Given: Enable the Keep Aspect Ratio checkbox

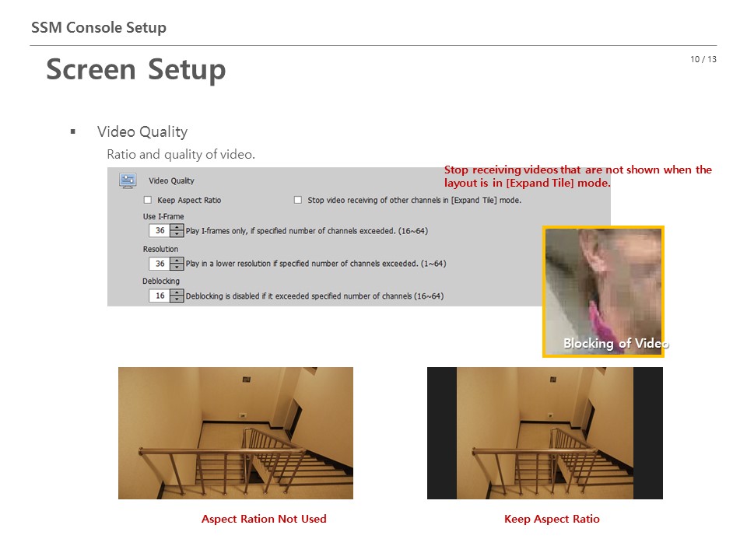Looking at the screenshot, I should pos(148,200).
